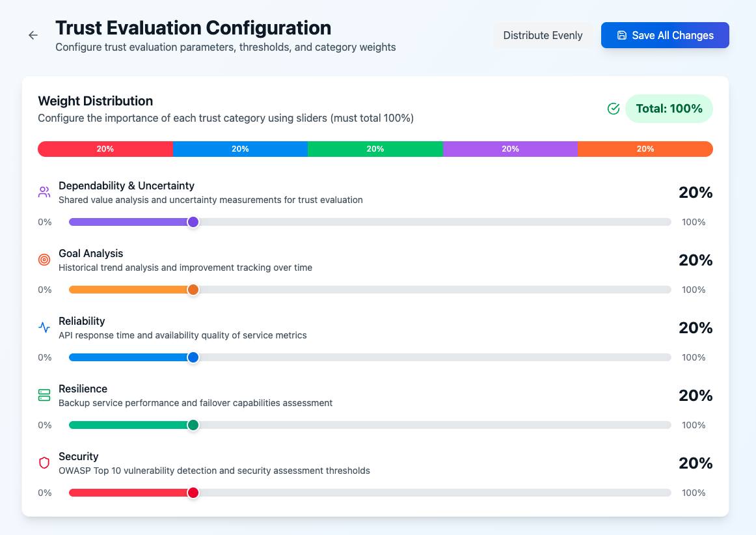Click the back arrow navigation icon
Viewport: 756px width, 535px height.
pos(33,35)
